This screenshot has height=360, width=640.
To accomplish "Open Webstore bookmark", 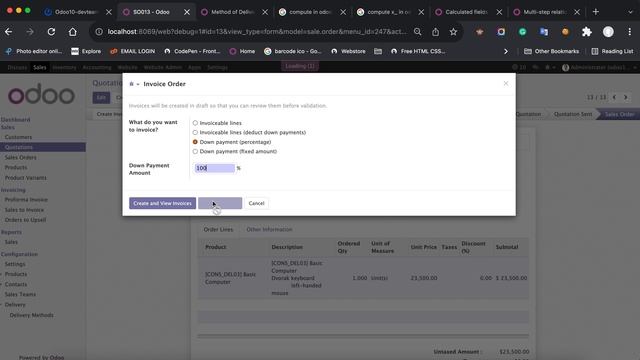I will click(348, 51).
